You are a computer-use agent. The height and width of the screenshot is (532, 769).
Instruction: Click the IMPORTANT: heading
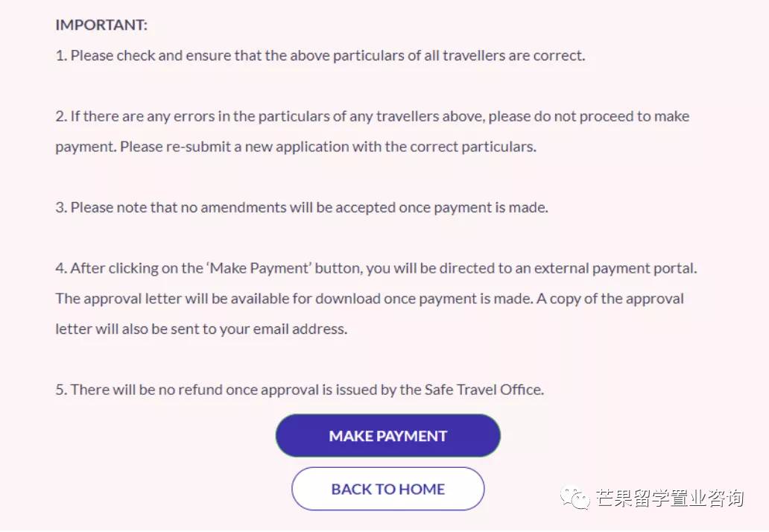pos(101,25)
